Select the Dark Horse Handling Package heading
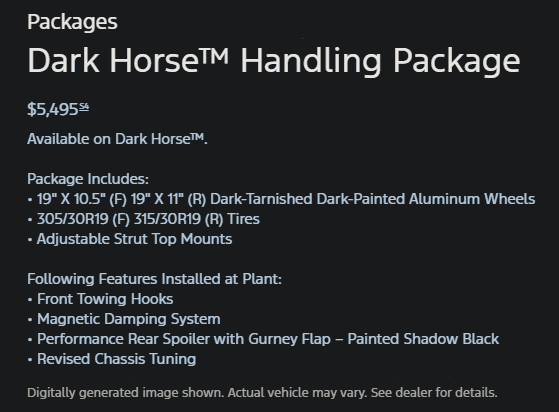 (x=274, y=61)
